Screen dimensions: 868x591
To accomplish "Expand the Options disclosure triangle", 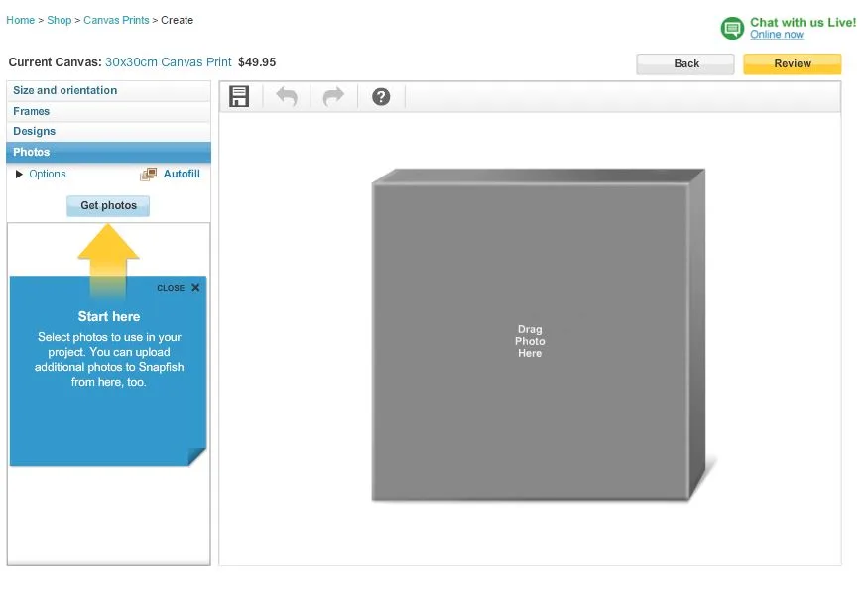I will (19, 175).
